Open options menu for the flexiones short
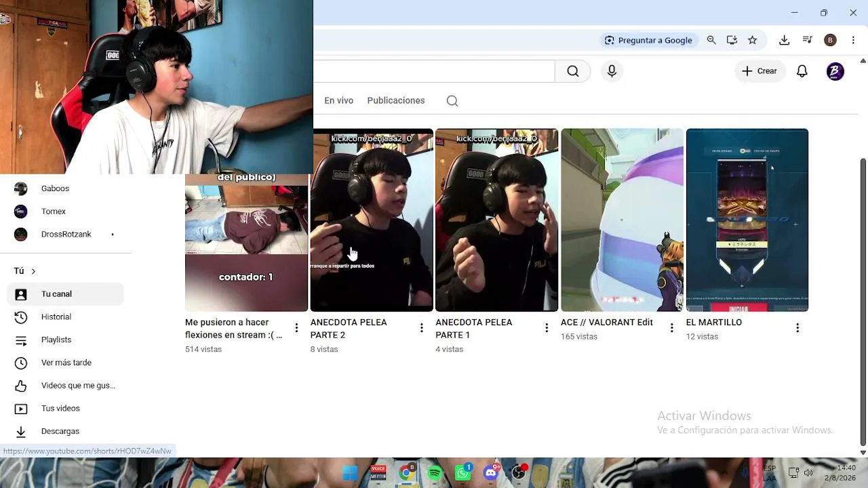The height and width of the screenshot is (488, 868). pos(296,328)
